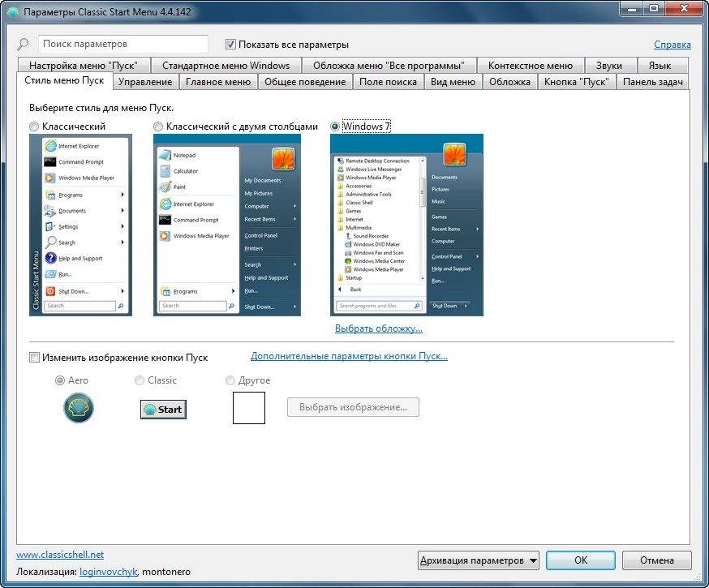This screenshot has width=709, height=588.
Task: Select the Classic style preview thumbnail
Action: click(x=80, y=225)
